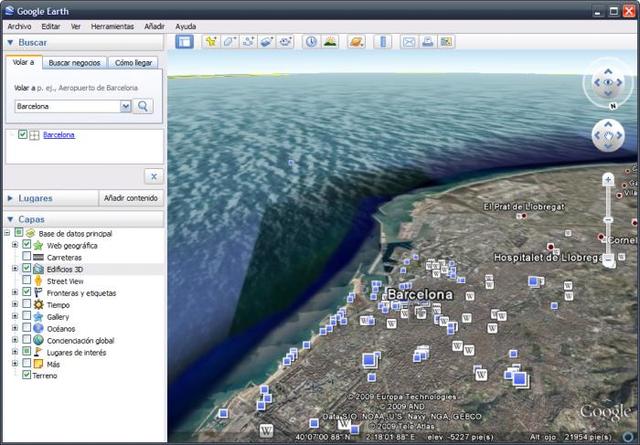Collapse the Capas panel
This screenshot has height=445, width=640.
pos(10,219)
